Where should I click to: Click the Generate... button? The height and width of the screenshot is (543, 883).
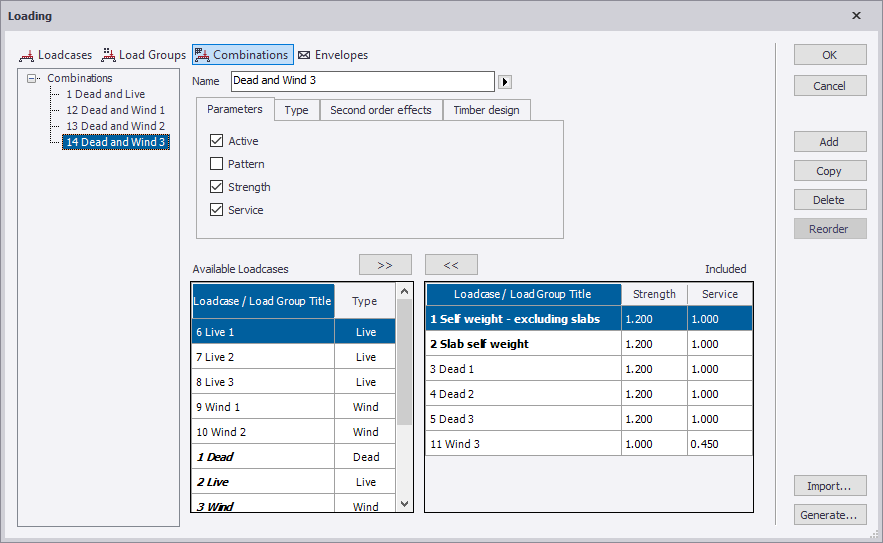point(830,515)
